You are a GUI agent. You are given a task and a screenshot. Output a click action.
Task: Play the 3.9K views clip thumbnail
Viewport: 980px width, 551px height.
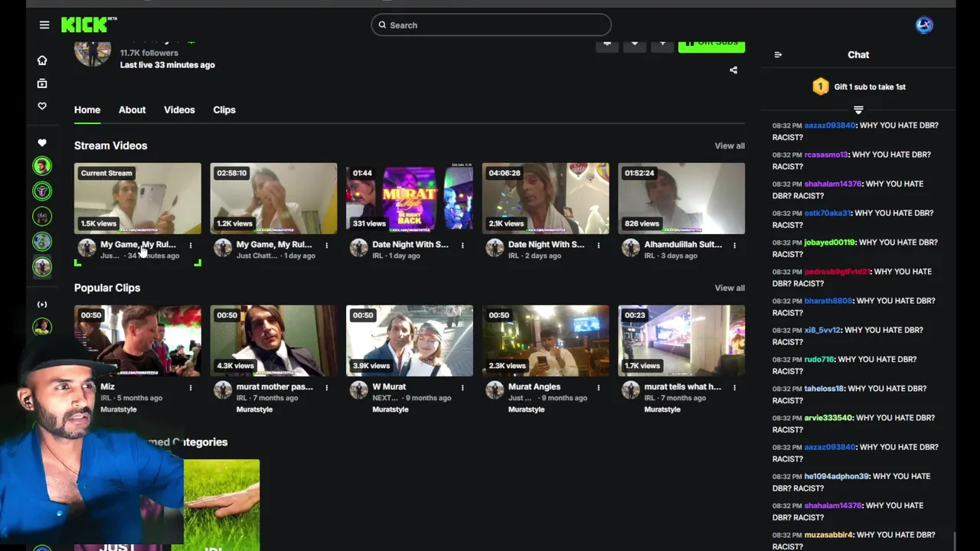[410, 341]
